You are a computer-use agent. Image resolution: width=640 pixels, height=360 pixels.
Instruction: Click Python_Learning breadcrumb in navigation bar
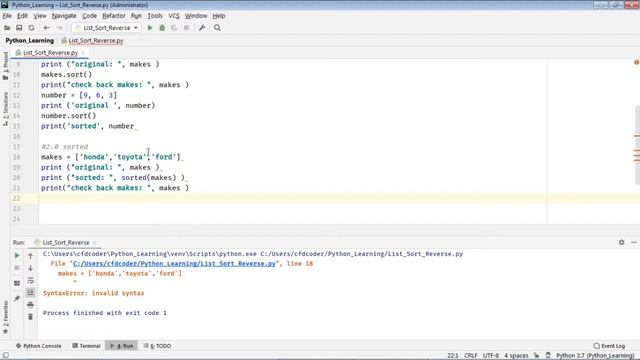point(29,41)
